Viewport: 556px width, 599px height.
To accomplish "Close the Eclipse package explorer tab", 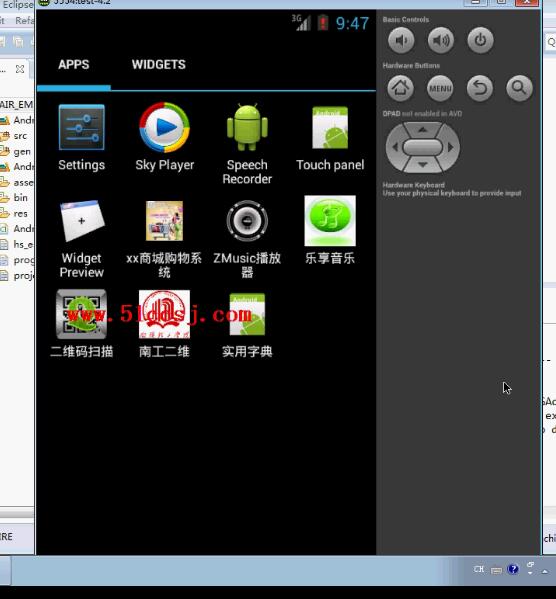I will coord(20,69).
